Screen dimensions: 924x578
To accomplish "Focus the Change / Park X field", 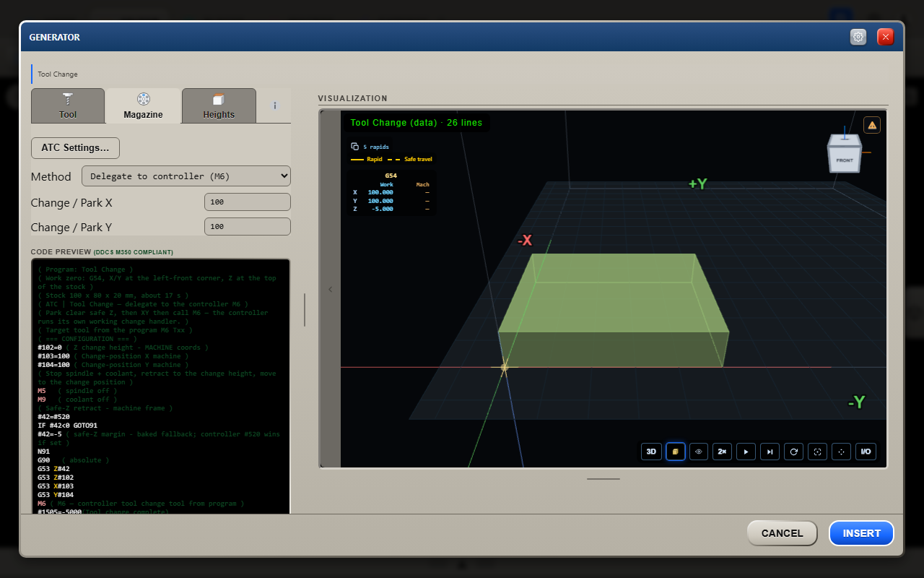I will 248,202.
